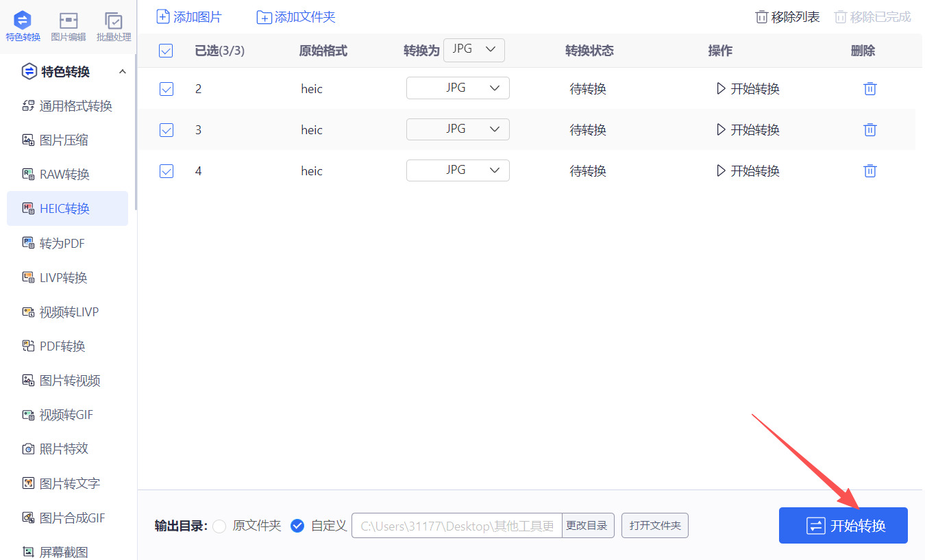Open 通用格式转换 in sidebar
The width and height of the screenshot is (925, 560).
point(67,106)
